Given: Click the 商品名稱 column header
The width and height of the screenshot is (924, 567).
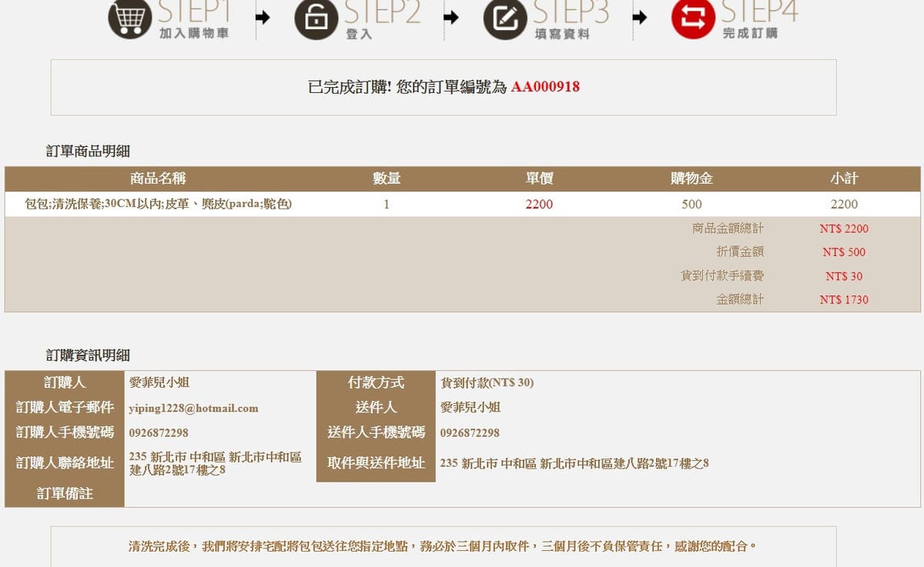Looking at the screenshot, I should pyautogui.click(x=158, y=178).
